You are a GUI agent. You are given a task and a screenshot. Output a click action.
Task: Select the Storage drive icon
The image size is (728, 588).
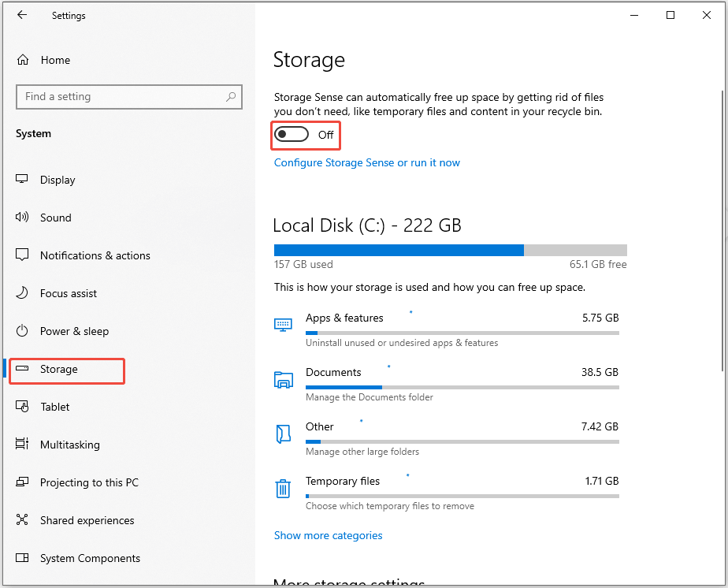coord(22,368)
